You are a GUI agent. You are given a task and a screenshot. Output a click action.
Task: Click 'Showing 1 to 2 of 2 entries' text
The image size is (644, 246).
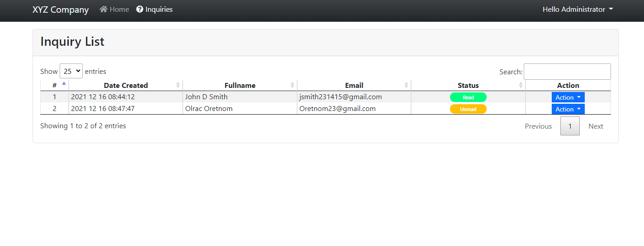pos(83,126)
